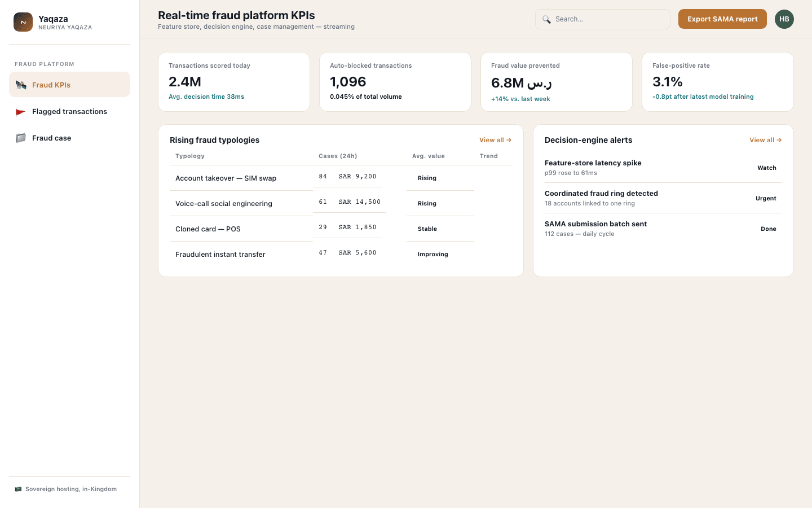Select the Account takeover — SIM swap row

tap(341, 178)
